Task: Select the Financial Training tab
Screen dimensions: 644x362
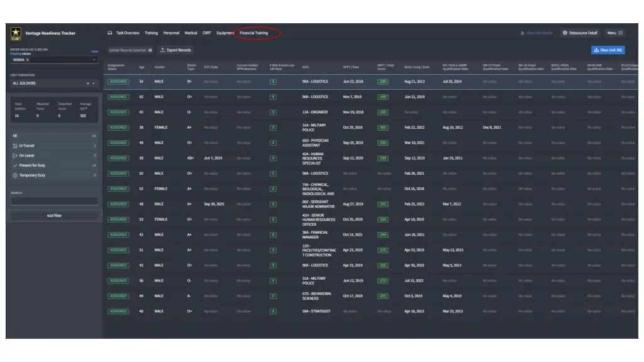Action: 254,33
